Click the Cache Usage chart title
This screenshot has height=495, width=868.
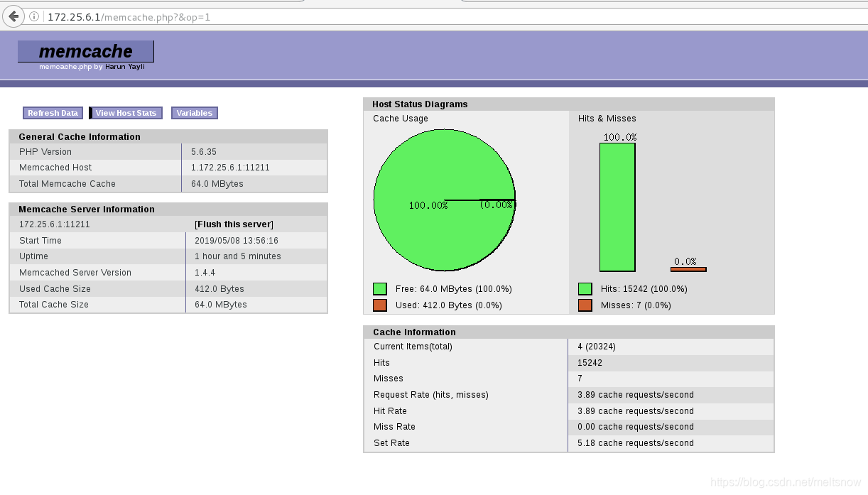point(401,119)
